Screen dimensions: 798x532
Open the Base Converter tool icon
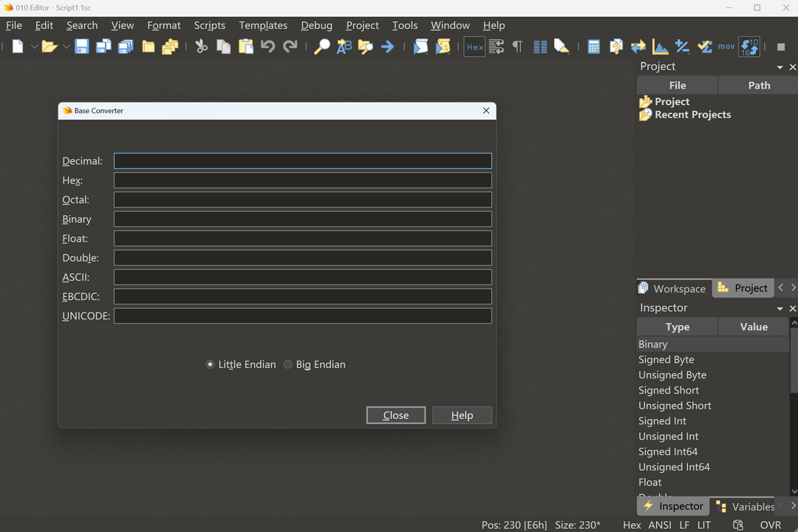(x=749, y=47)
